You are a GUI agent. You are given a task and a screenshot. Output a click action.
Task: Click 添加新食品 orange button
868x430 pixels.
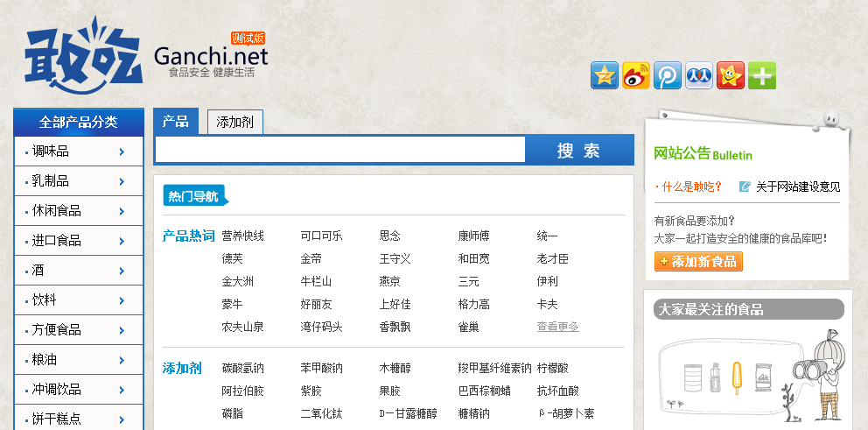point(698,262)
